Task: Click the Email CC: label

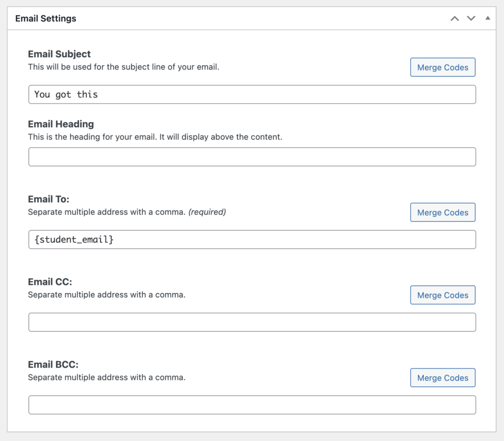Action: tap(50, 282)
